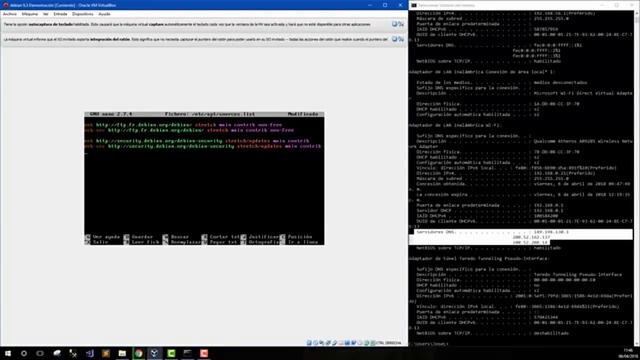The height and width of the screenshot is (360, 640).
Task: Switch to VirtualBox on the taskbar
Action: 155,353
